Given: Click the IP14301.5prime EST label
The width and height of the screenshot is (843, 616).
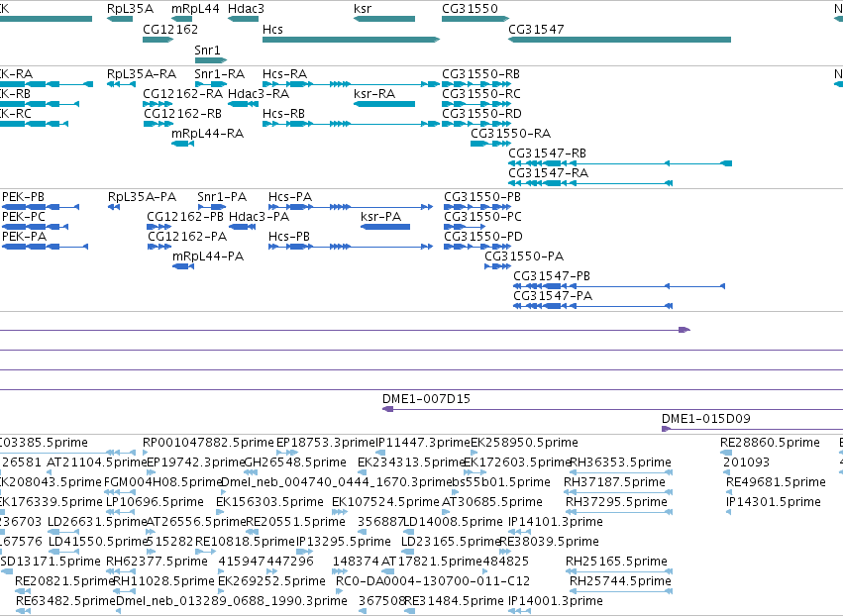Looking at the screenshot, I should tap(774, 502).
